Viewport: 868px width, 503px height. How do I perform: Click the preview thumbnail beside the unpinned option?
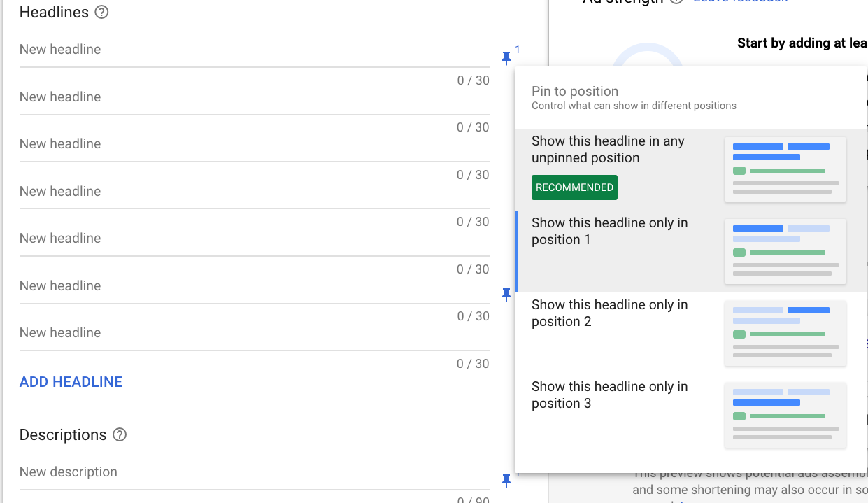click(x=785, y=169)
